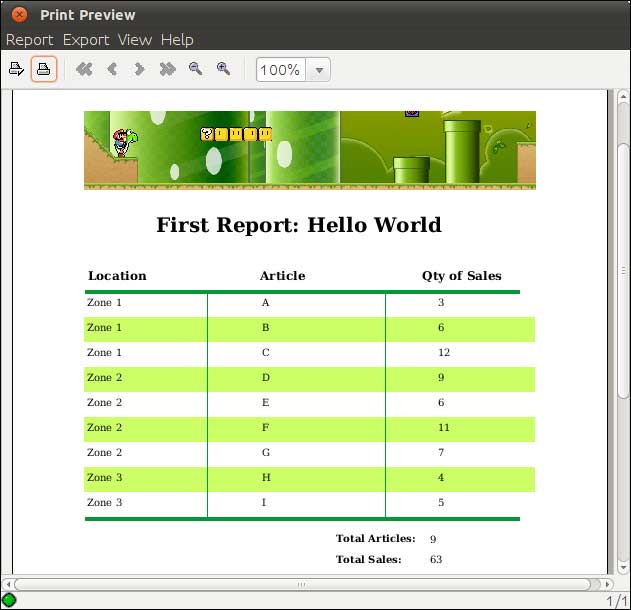Go to the next page
The width and height of the screenshot is (631, 610).
tap(139, 69)
